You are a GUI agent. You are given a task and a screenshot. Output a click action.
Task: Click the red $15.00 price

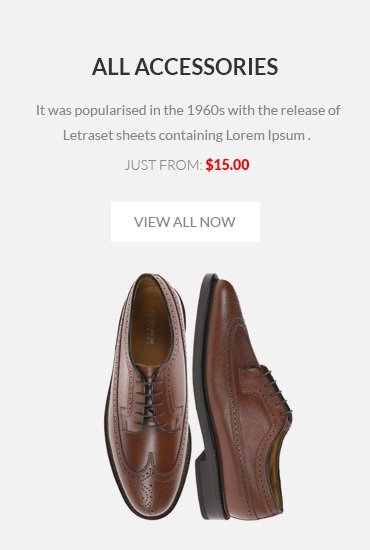point(228,165)
